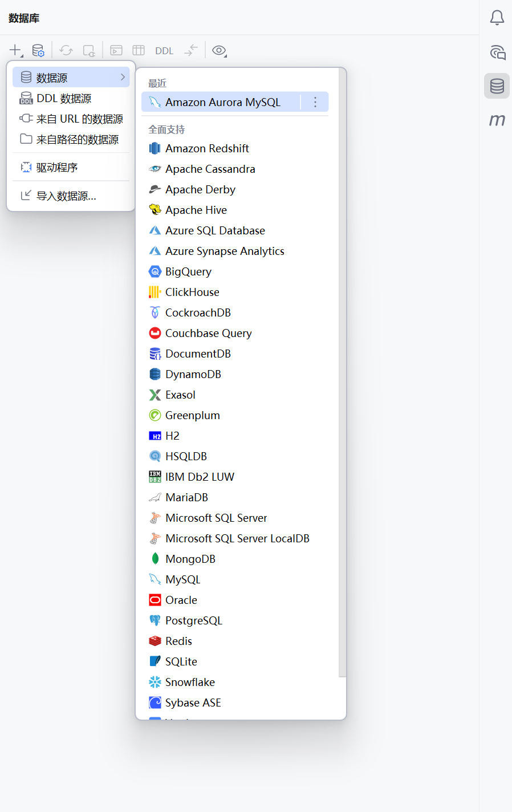Open 驱动程序 menu entry
The height and width of the screenshot is (812, 512).
[71, 167]
